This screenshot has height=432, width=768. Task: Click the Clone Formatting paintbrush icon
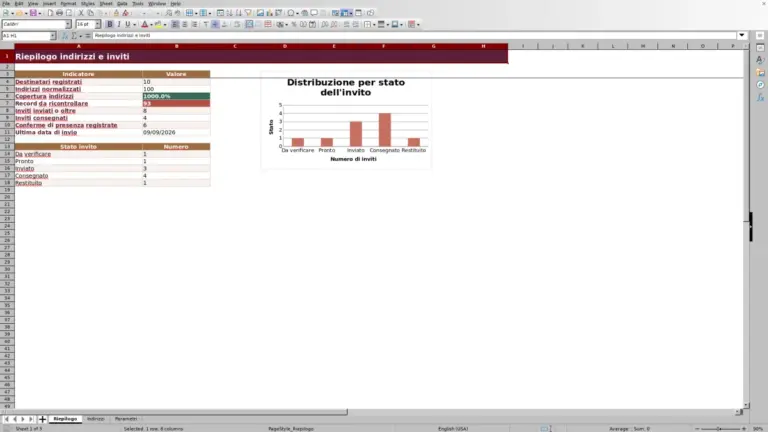tap(116, 13)
